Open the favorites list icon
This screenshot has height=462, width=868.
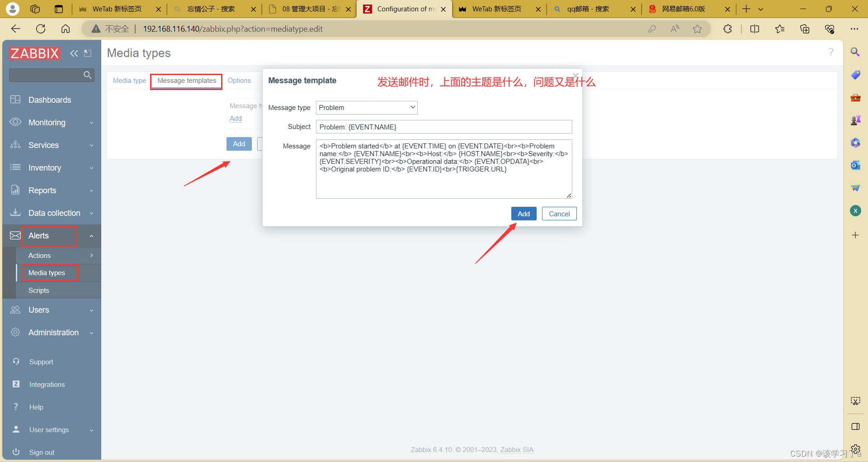(780, 29)
